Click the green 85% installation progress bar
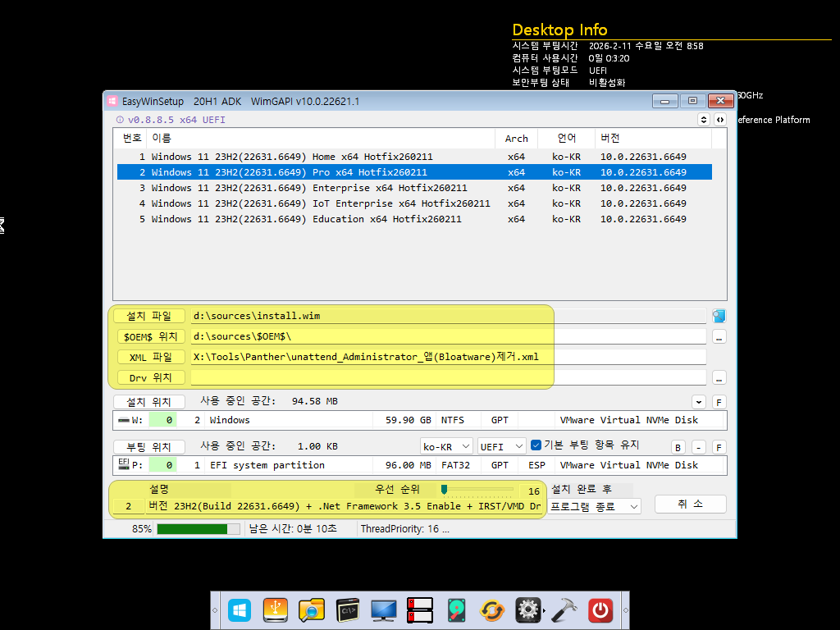 tap(199, 529)
